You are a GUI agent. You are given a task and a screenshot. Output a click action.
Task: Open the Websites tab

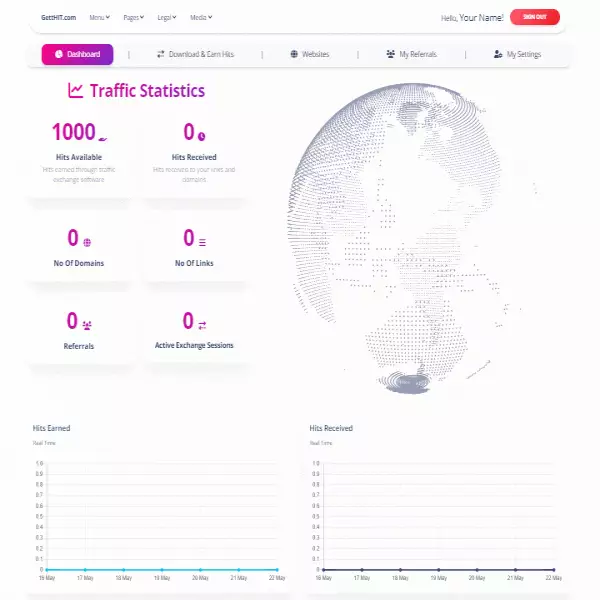[309, 54]
